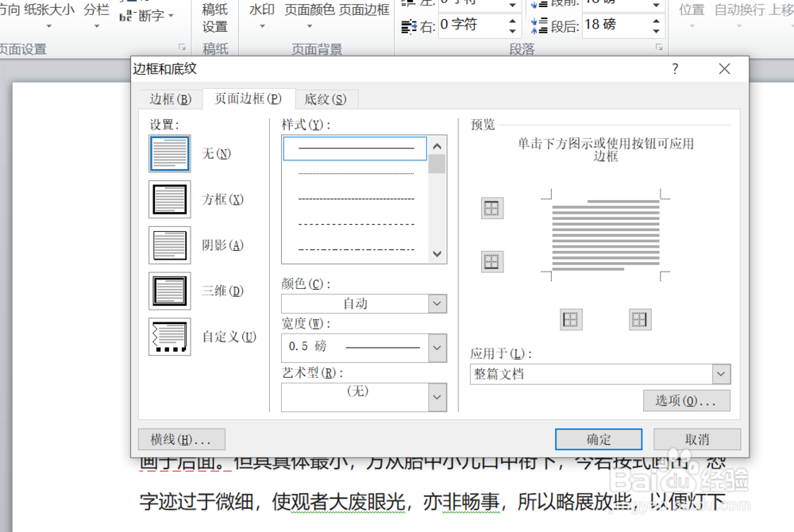Choose the long-dash line style
Viewport: 794px width, 532px height.
355,224
